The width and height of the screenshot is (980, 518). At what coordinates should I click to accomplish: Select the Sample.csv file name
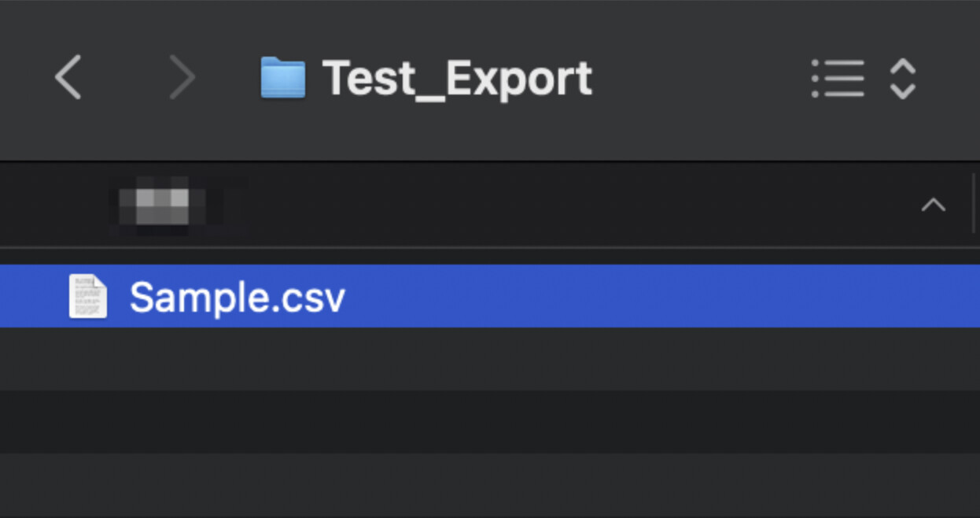237,298
